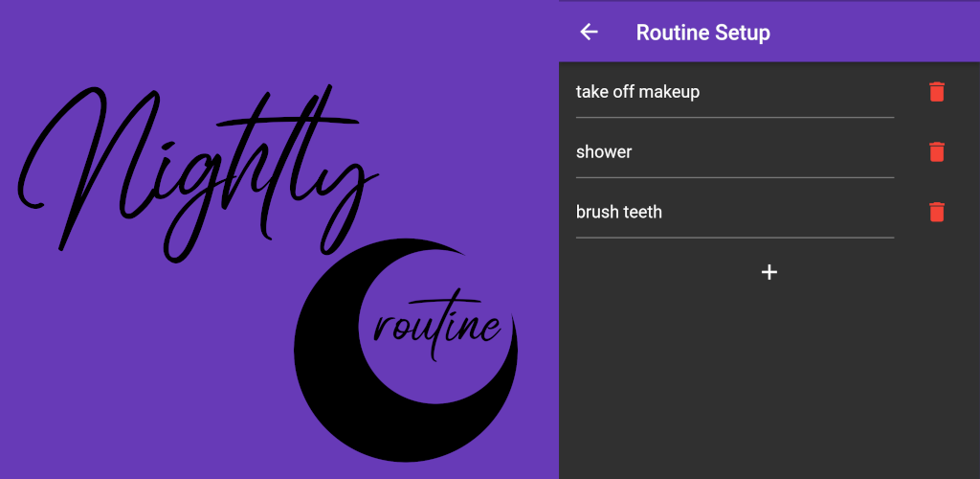Go back using the arrow icon

589,33
